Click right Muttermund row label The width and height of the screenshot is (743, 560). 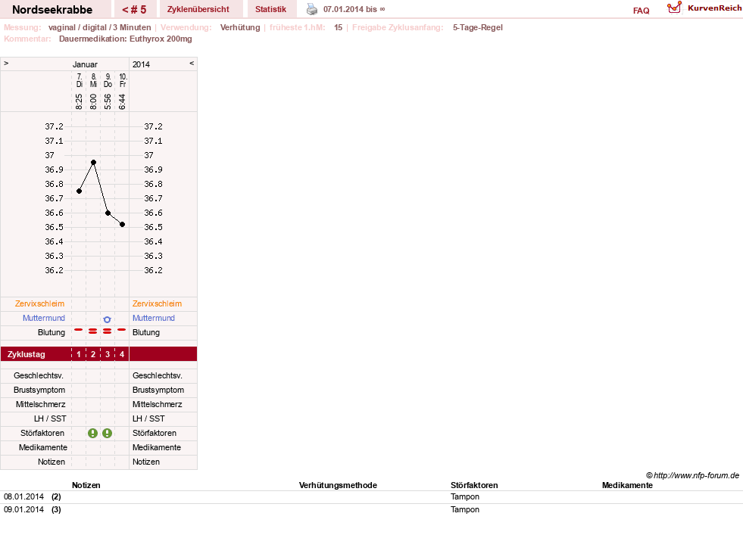[x=154, y=318]
